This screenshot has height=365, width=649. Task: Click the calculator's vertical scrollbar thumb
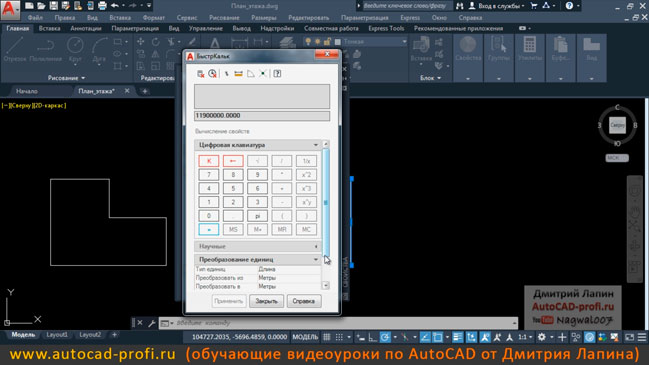pos(326,202)
